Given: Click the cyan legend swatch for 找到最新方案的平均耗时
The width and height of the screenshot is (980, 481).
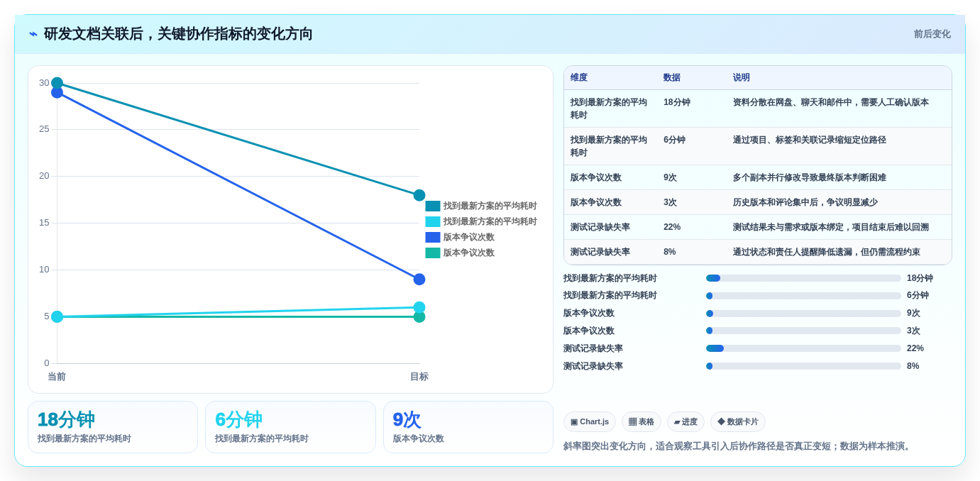Looking at the screenshot, I should point(433,221).
